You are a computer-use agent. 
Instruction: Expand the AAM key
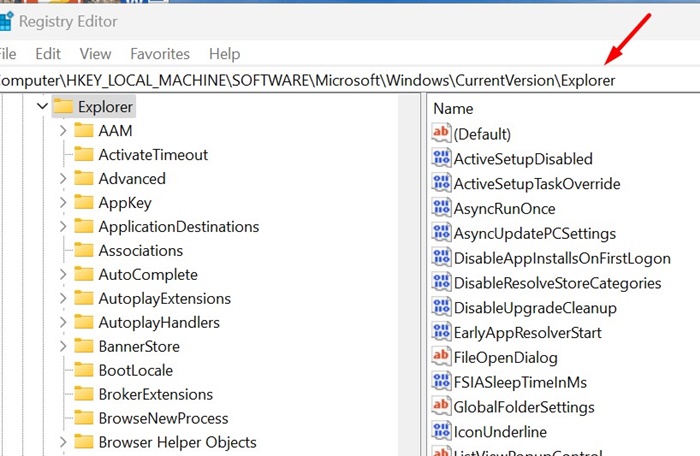(63, 131)
